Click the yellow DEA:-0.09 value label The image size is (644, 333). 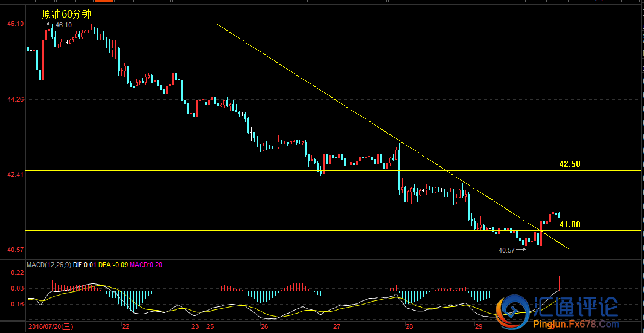click(113, 265)
